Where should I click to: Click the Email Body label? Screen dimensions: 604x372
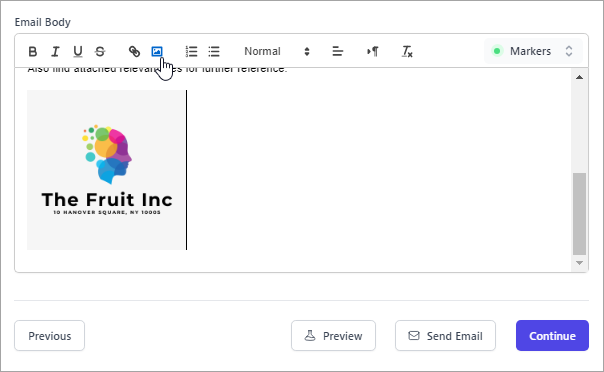(42, 22)
